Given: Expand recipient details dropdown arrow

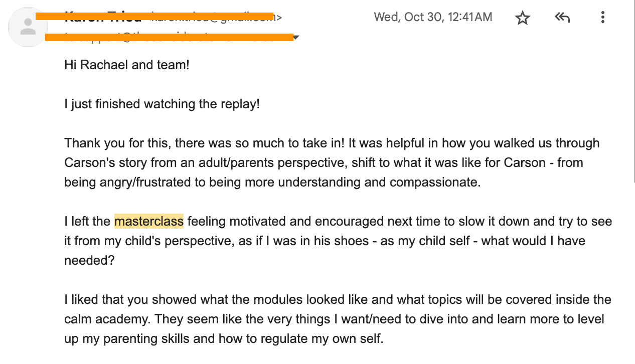Looking at the screenshot, I should pos(296,37).
